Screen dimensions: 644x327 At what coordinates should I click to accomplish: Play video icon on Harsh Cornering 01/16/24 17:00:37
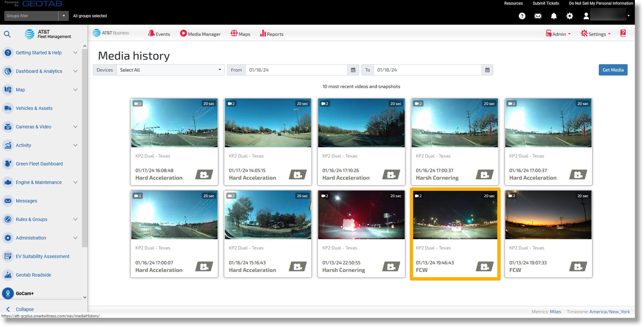click(x=485, y=174)
